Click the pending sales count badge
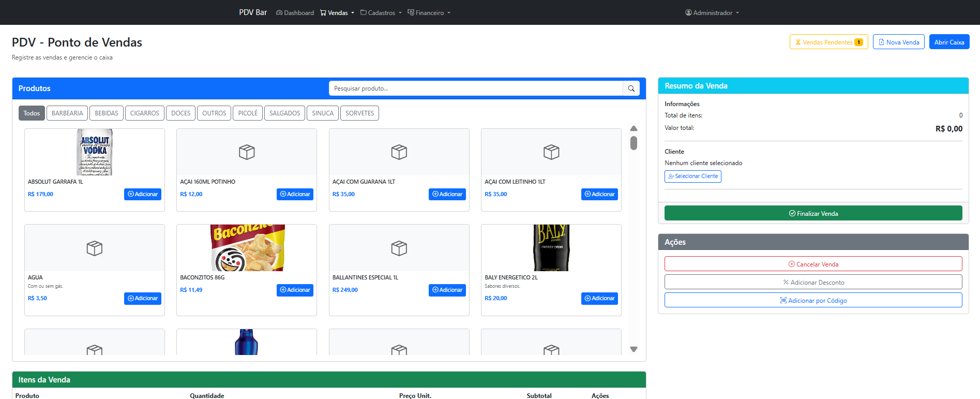This screenshot has width=980, height=399. pos(858,42)
